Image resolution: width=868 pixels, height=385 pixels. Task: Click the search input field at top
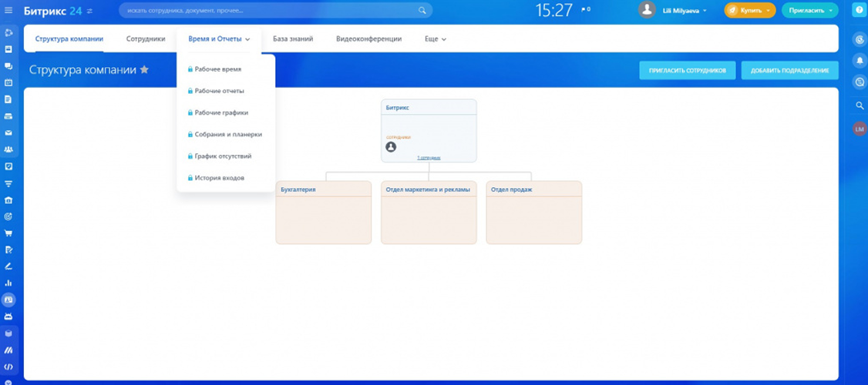(270, 11)
